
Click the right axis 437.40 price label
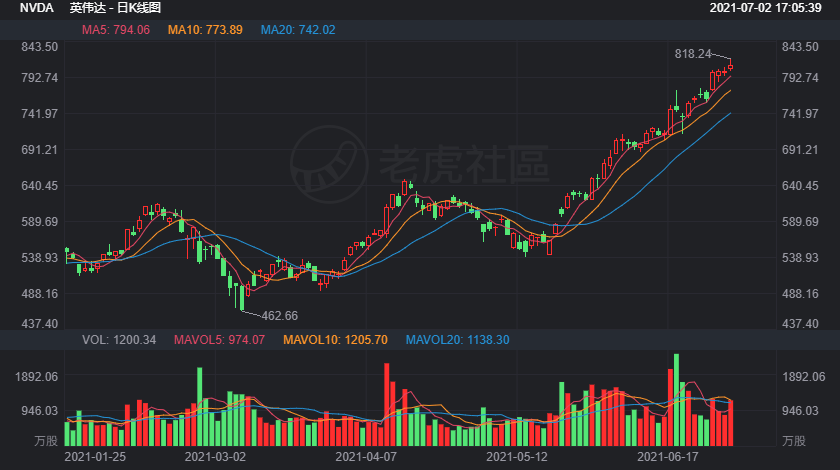point(800,324)
